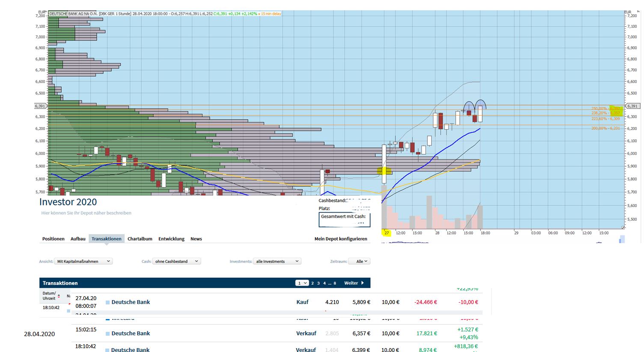Open Deutsche Bank link in 15:02:15 row
644x352 pixels.
pos(131,334)
